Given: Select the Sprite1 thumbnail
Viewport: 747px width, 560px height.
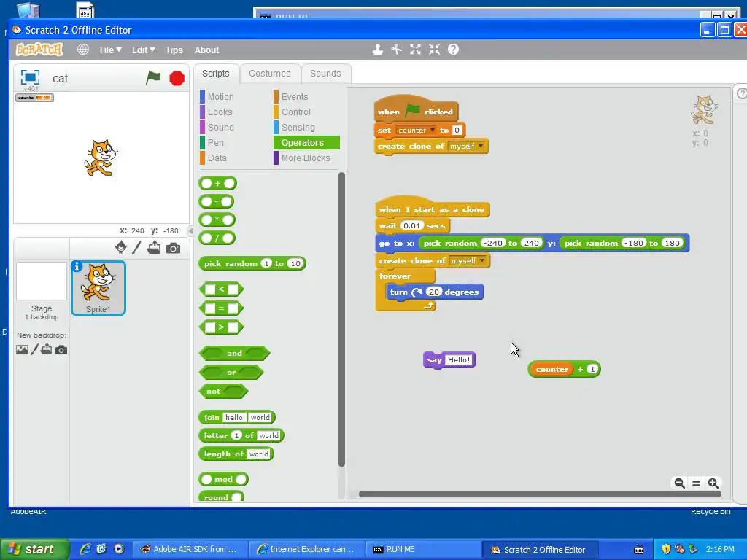Looking at the screenshot, I should pyautogui.click(x=98, y=287).
